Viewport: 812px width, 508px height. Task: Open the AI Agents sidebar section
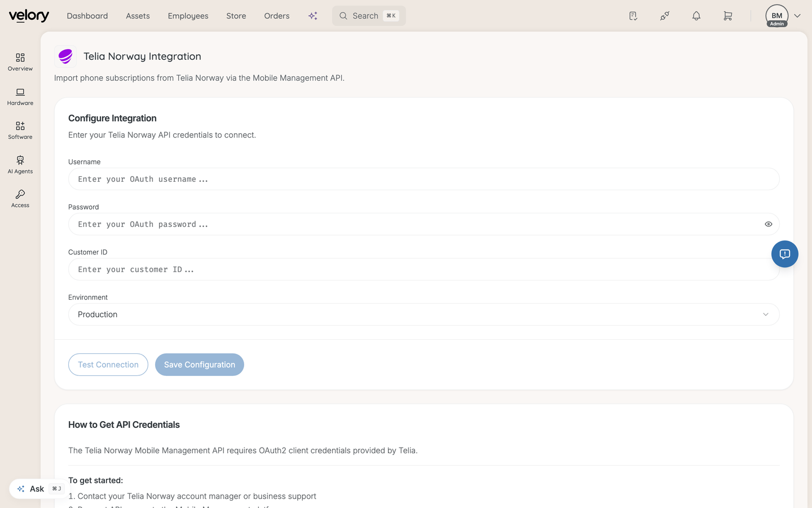coord(20,165)
